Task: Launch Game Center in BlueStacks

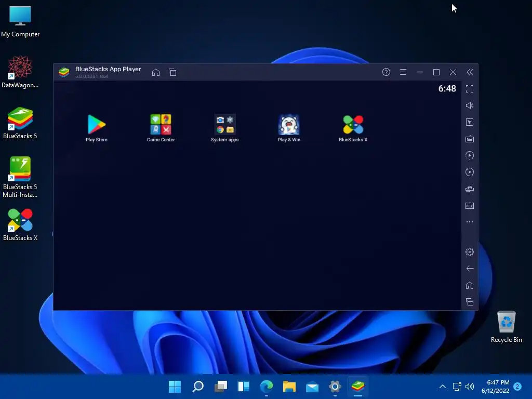Action: [161, 128]
